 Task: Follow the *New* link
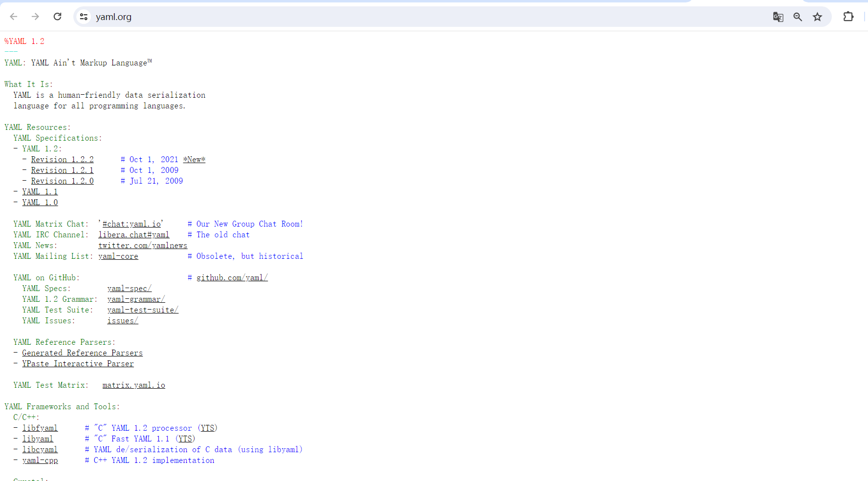(x=195, y=160)
